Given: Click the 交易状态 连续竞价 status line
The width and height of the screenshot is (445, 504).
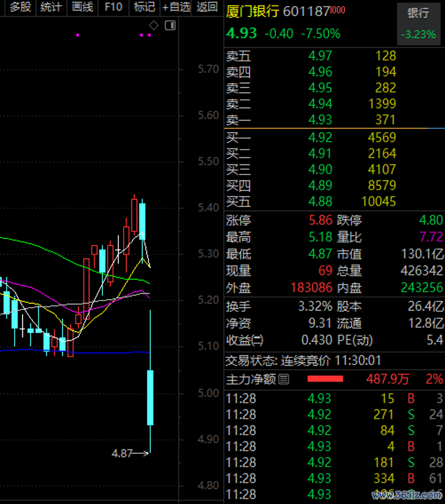Looking at the screenshot, I should [303, 361].
